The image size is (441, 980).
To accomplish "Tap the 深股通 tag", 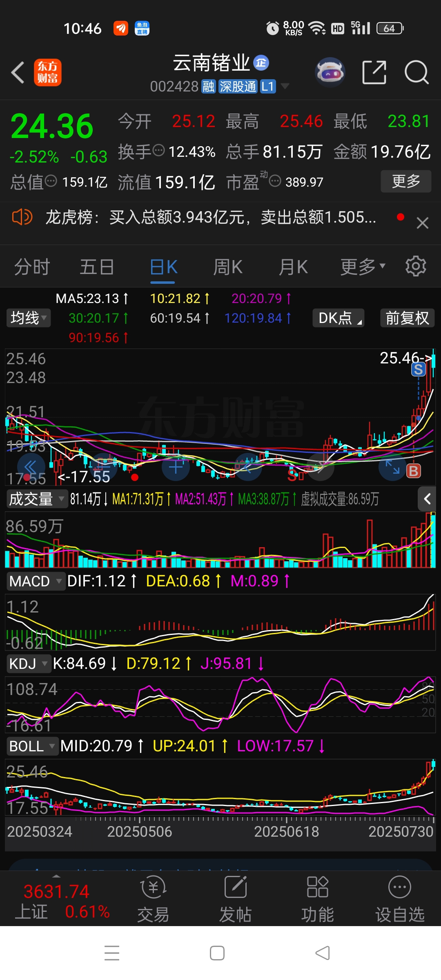I will coord(238,87).
